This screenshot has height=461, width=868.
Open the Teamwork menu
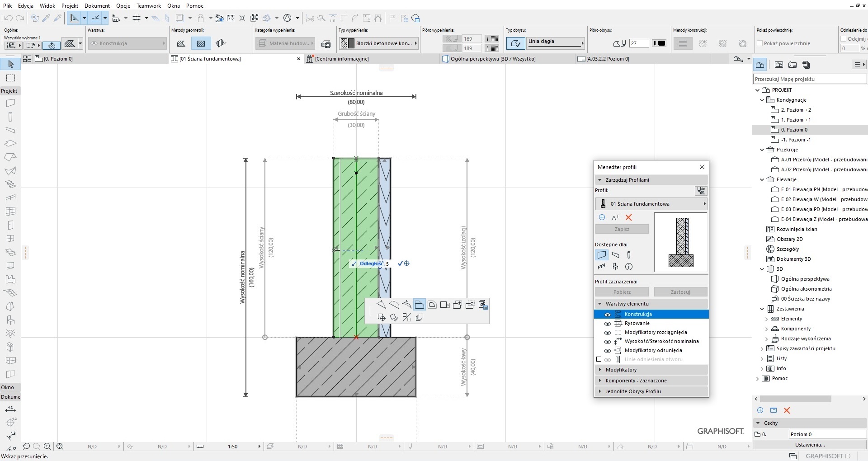[x=149, y=6]
